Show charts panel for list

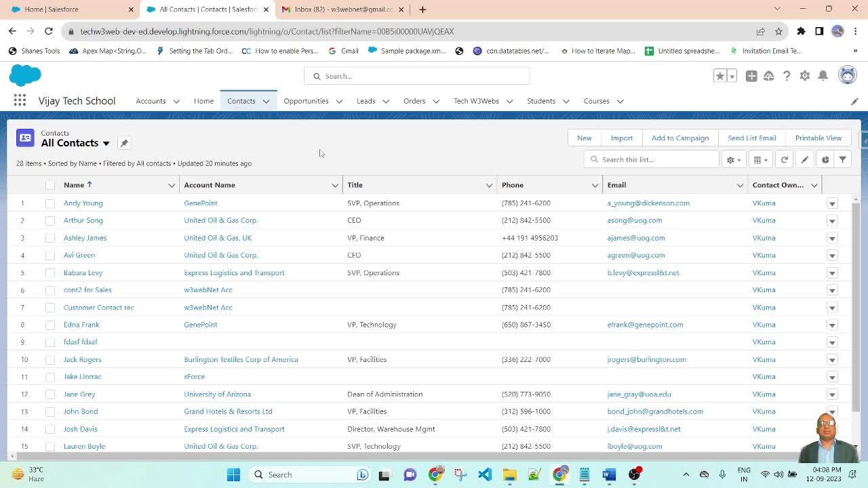[825, 159]
